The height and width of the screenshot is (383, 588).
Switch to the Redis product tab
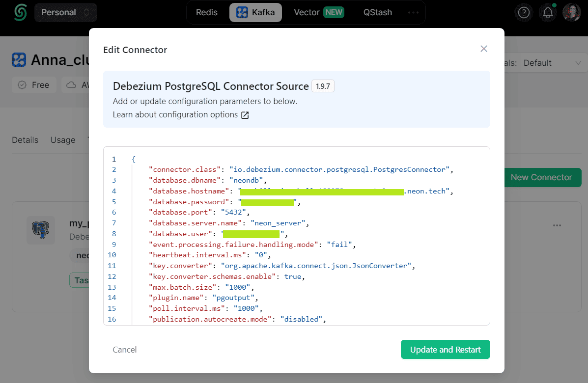[x=207, y=12]
